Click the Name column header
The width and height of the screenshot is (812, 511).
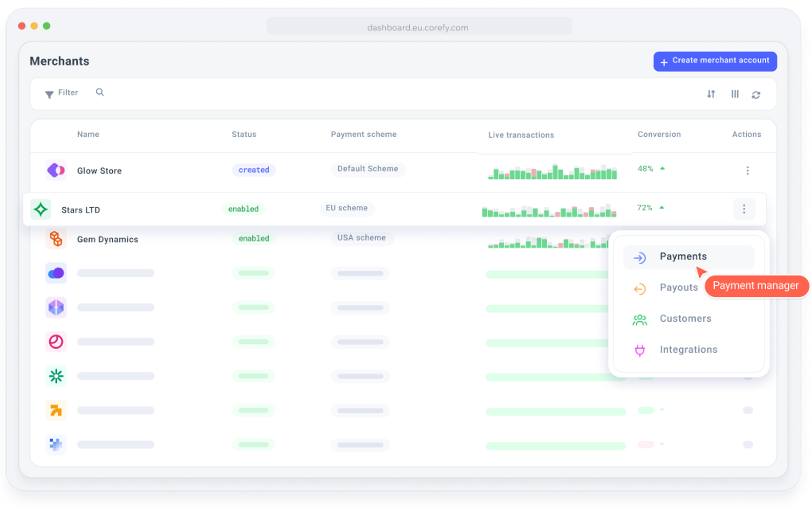click(x=88, y=134)
